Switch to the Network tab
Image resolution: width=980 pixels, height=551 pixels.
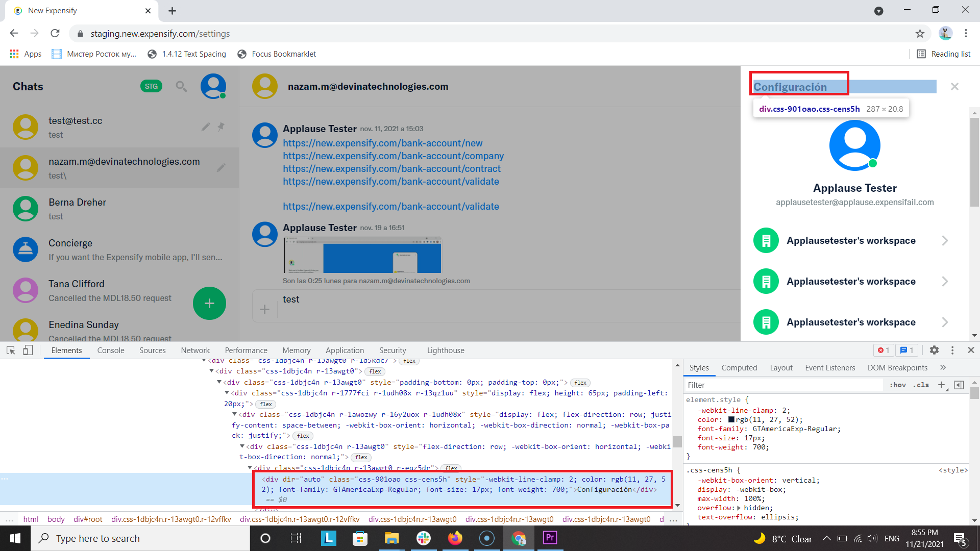coord(195,350)
